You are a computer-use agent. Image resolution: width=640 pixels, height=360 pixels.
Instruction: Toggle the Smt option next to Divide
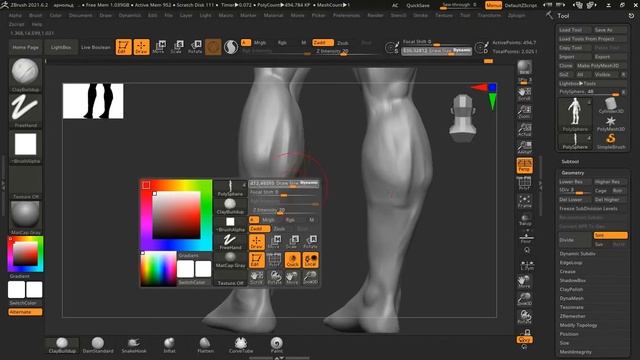(x=610, y=236)
